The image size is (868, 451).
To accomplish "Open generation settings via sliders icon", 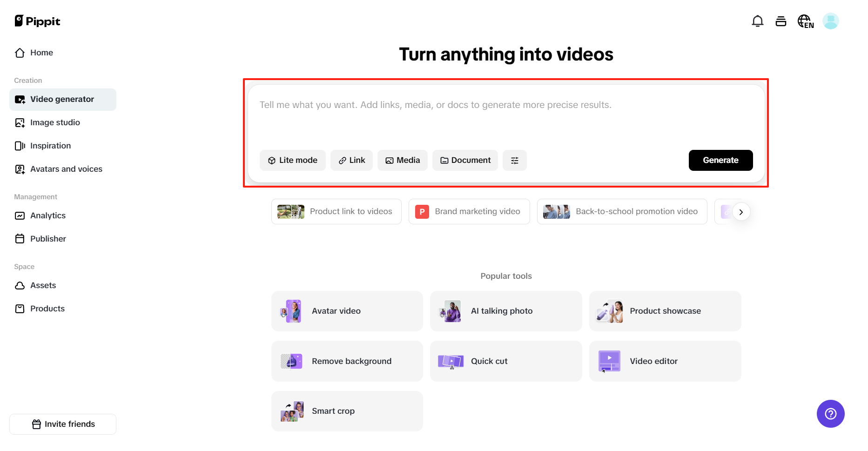I will coord(514,160).
